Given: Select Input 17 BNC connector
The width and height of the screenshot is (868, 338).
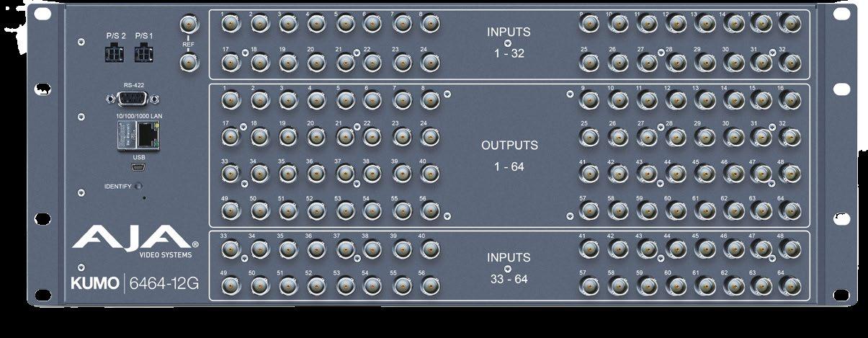Looking at the screenshot, I should click(x=231, y=63).
